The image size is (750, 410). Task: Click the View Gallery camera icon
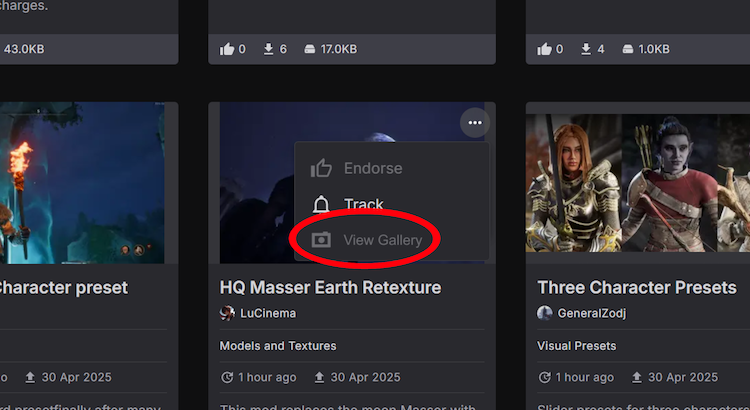321,240
